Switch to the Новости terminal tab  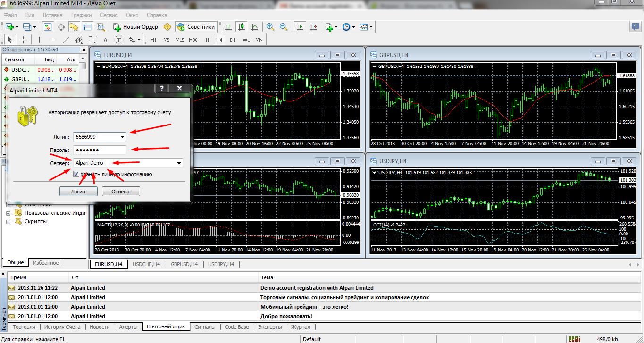tap(100, 326)
